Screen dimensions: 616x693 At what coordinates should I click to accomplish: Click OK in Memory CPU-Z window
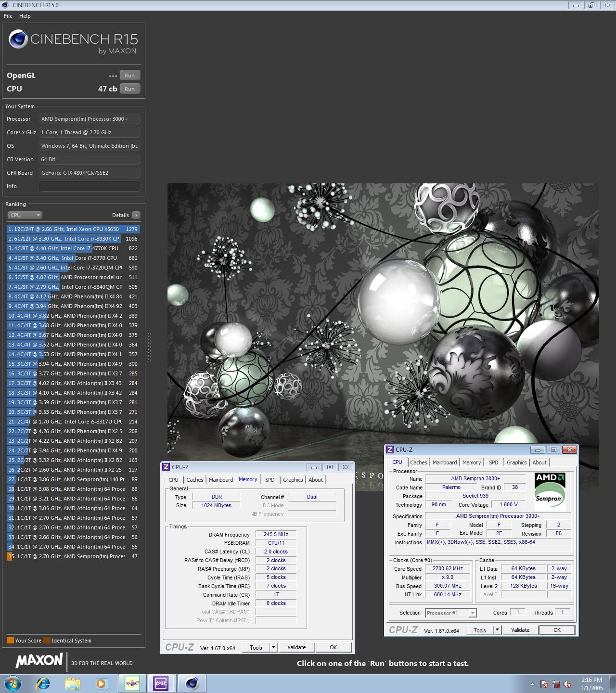pos(333,647)
